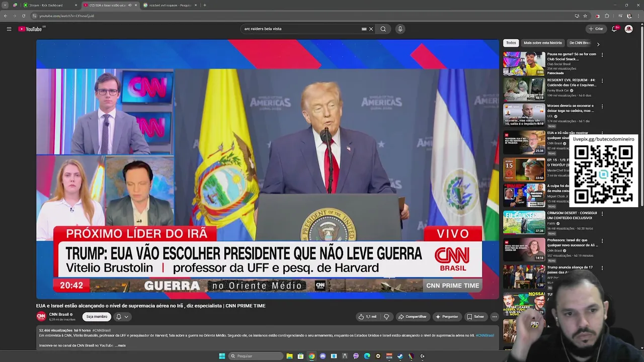Open the Criar button
Screen dimensions: 644x362
pyautogui.click(x=596, y=29)
